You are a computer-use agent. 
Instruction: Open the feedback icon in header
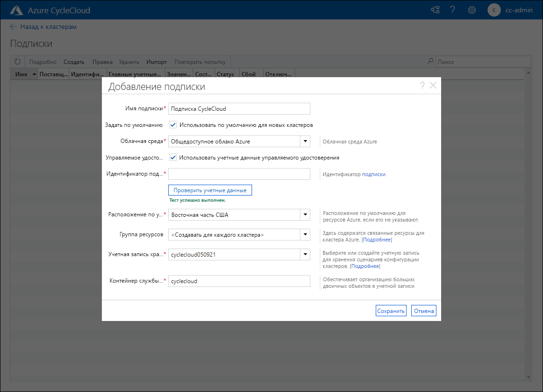coord(435,10)
